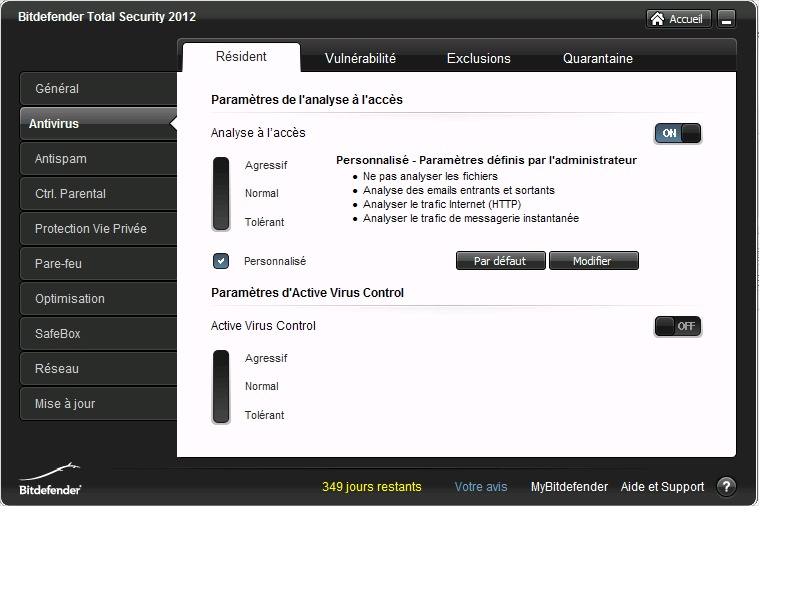Click Normal under Active Virus Control
The image size is (800, 600).
tap(262, 386)
